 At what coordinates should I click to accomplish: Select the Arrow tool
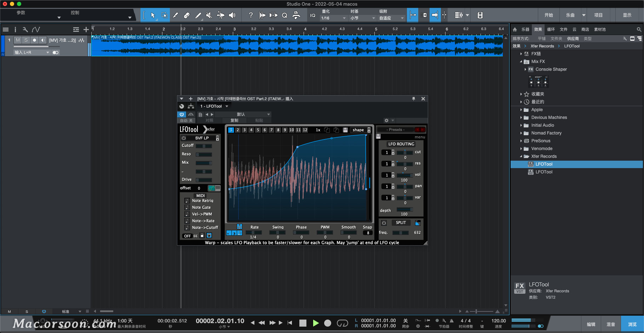153,15
